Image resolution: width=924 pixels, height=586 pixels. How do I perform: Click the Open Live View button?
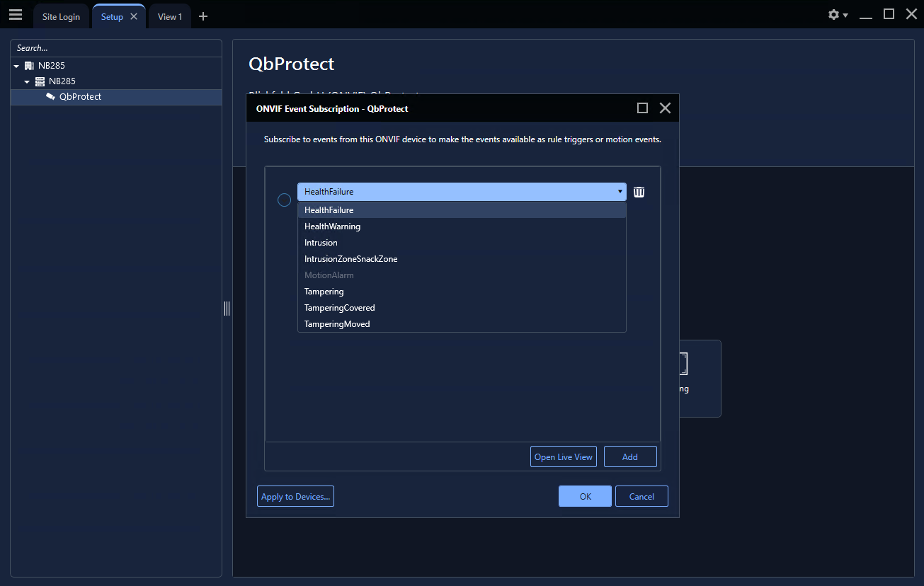[x=563, y=457]
